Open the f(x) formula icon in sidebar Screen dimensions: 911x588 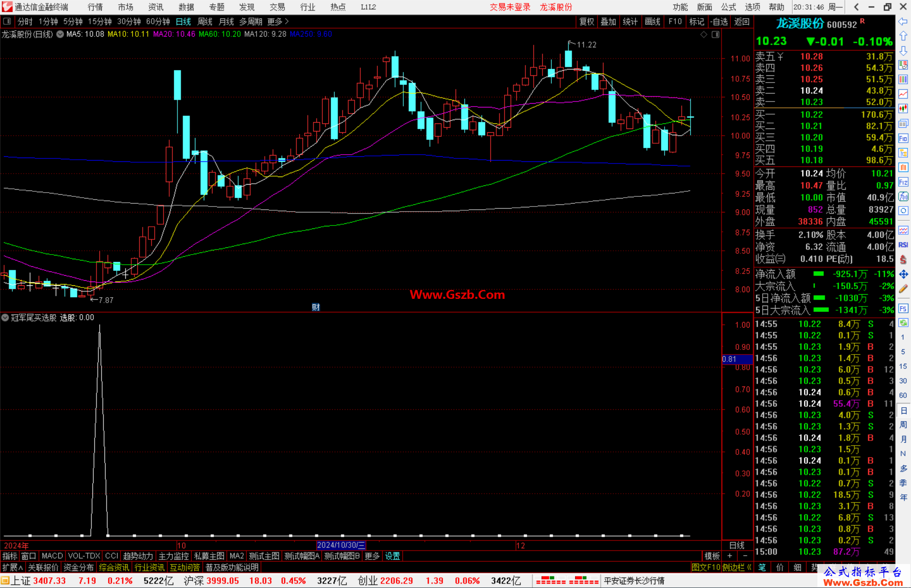pos(903,196)
